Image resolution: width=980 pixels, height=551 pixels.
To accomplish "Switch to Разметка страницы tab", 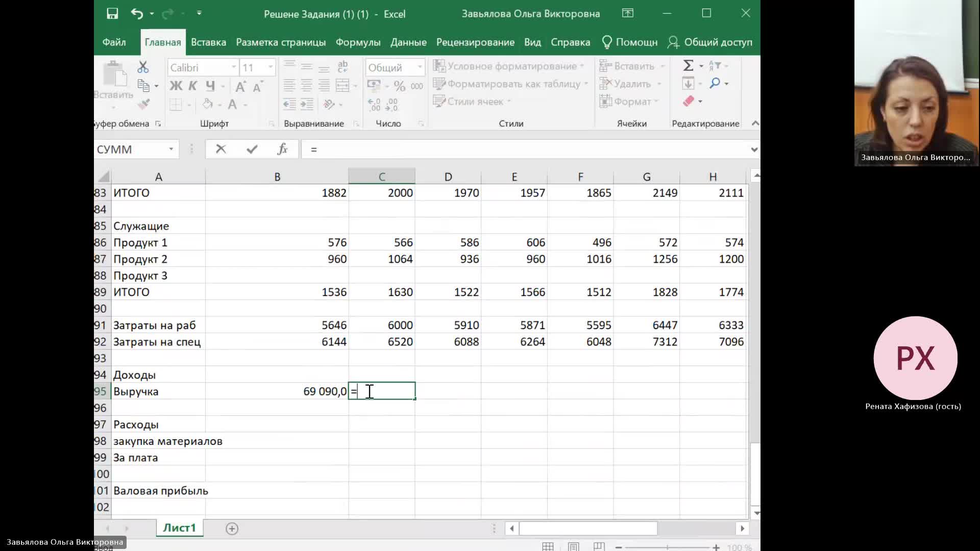I will 281,42.
